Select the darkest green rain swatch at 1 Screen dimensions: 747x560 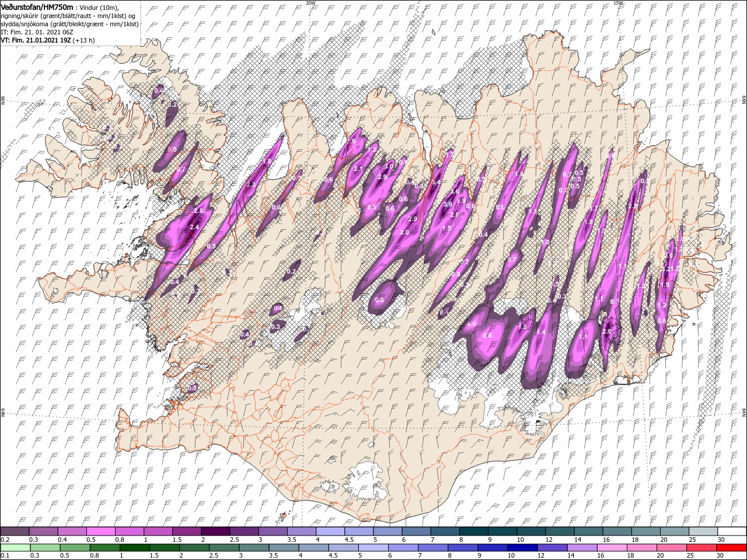tap(134, 548)
